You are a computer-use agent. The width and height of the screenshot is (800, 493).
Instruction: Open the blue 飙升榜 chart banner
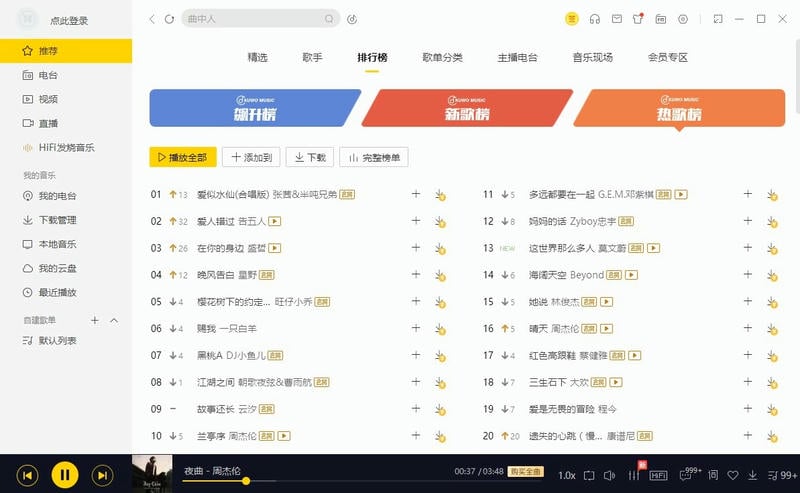pos(255,108)
